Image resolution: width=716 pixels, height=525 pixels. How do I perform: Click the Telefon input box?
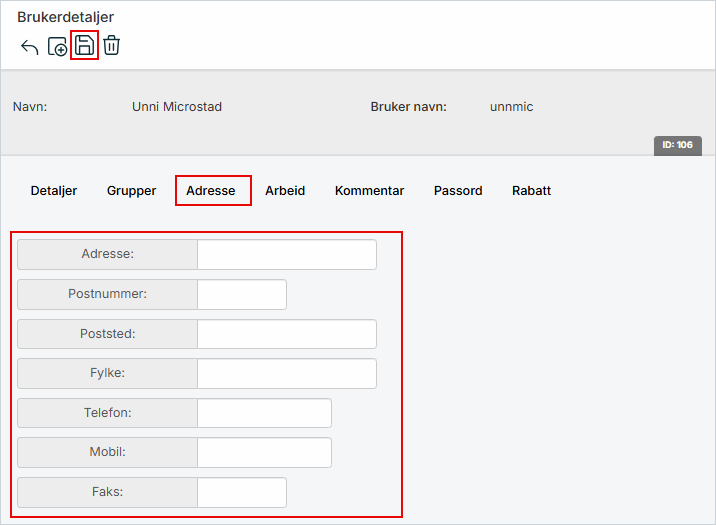264,413
